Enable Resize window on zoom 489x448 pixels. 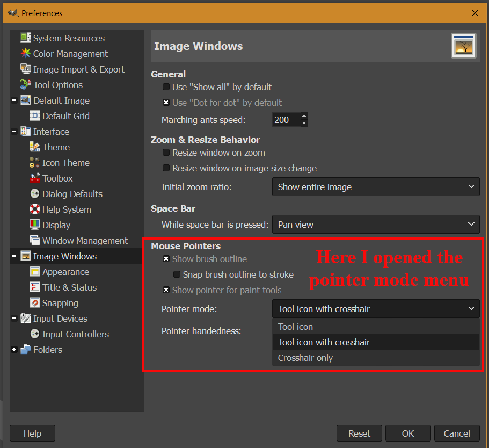coord(166,153)
